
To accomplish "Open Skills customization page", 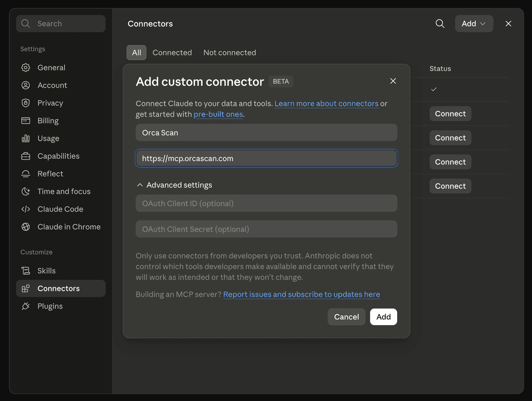I will pos(61,271).
